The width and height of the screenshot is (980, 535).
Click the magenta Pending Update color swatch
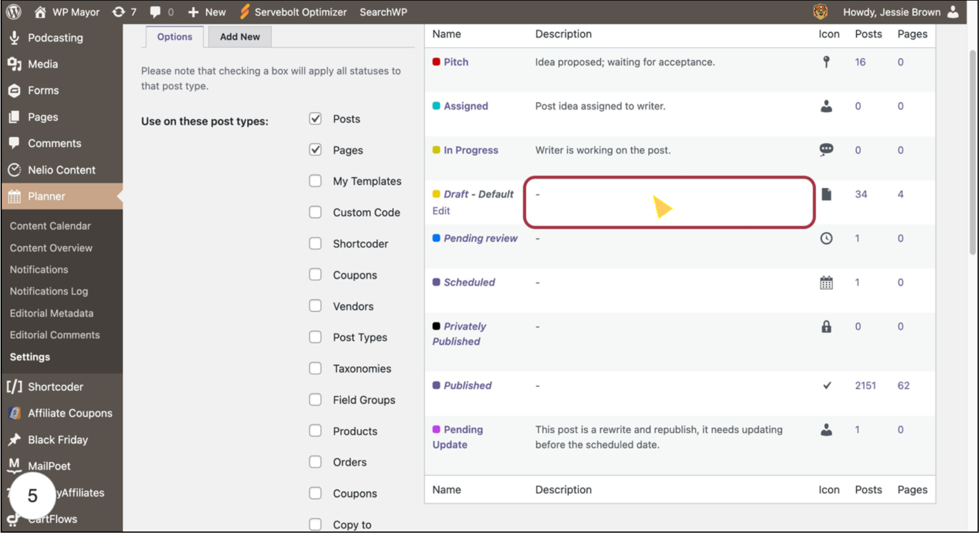(436, 429)
